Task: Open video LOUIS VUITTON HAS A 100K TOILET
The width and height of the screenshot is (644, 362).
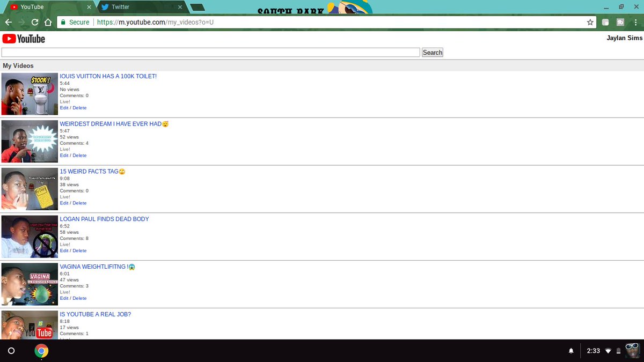Action: [108, 76]
